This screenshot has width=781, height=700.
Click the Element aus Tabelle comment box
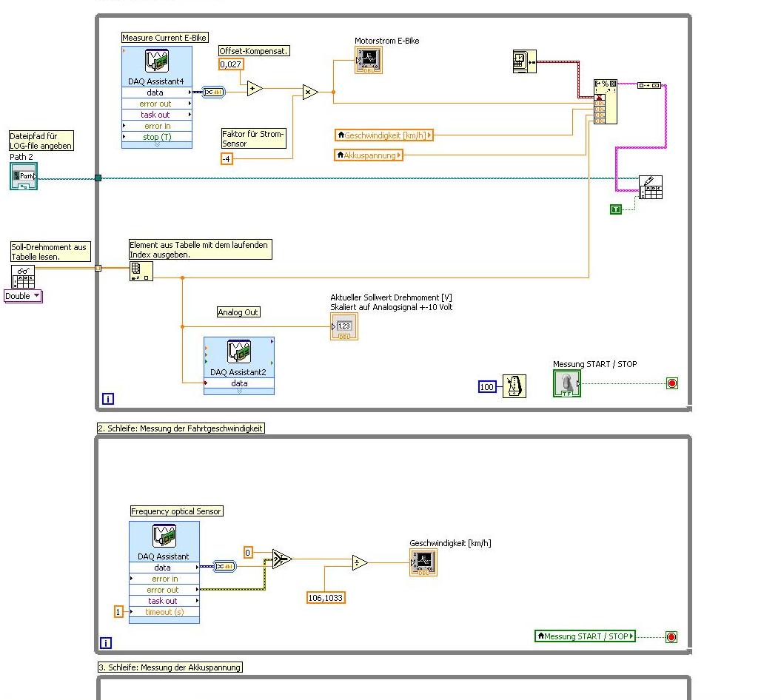coord(200,249)
